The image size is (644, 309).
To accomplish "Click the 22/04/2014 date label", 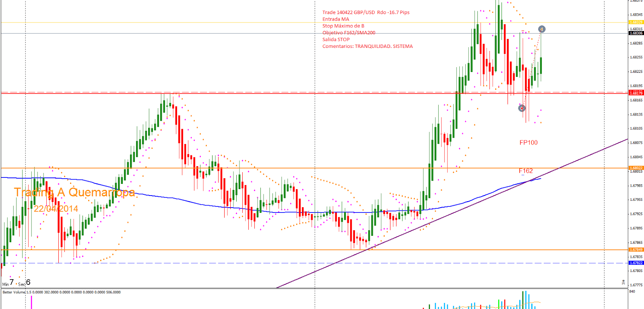I will coord(56,208).
